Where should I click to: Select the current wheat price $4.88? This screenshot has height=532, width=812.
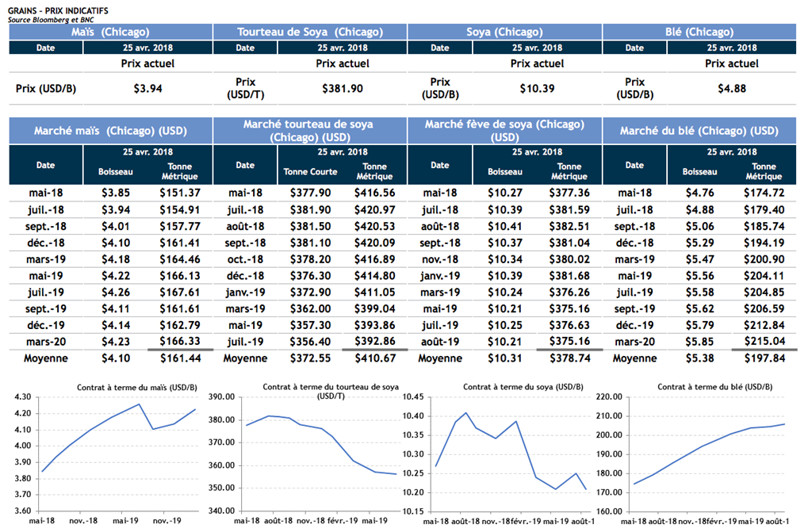pyautogui.click(x=731, y=88)
